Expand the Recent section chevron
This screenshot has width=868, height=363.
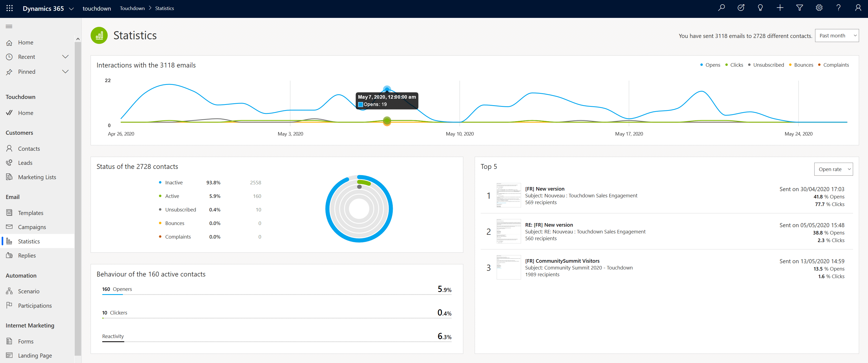click(65, 57)
